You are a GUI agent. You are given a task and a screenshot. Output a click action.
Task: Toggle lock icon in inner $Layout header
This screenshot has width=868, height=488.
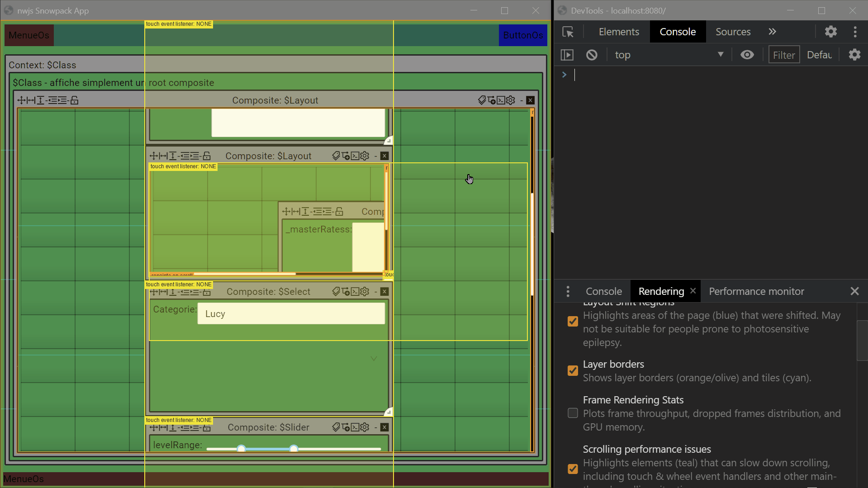point(207,156)
